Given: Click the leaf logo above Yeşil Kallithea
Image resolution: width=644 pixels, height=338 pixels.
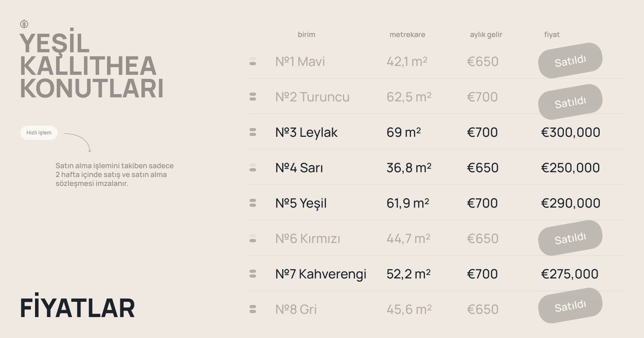Looking at the screenshot, I should [24, 24].
